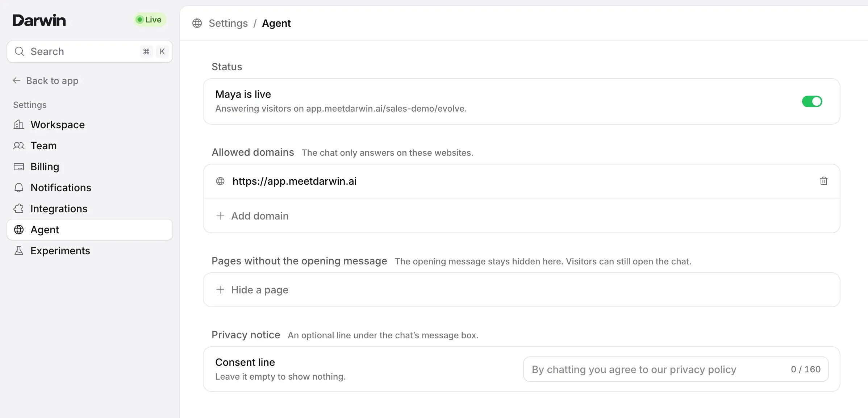
Task: Turn off the Maya is live toggle
Action: [812, 101]
